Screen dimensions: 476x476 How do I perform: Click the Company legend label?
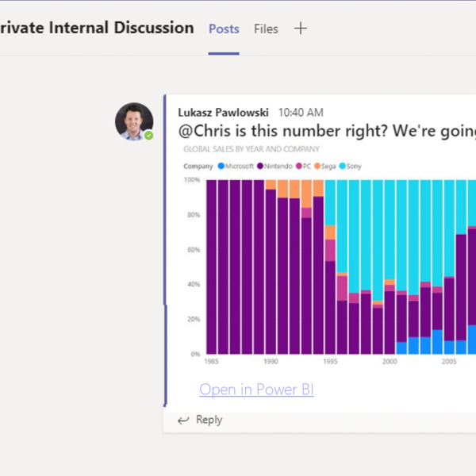pyautogui.click(x=198, y=166)
